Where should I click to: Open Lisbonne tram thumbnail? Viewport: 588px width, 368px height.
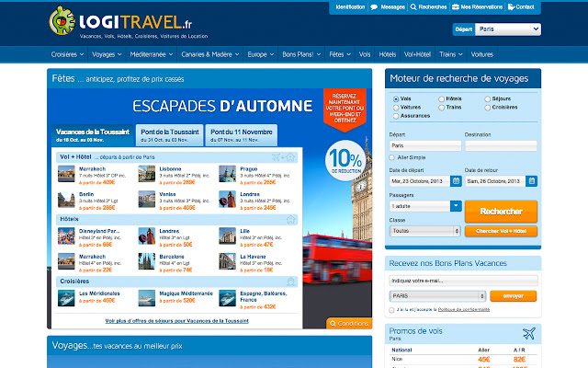147,174
